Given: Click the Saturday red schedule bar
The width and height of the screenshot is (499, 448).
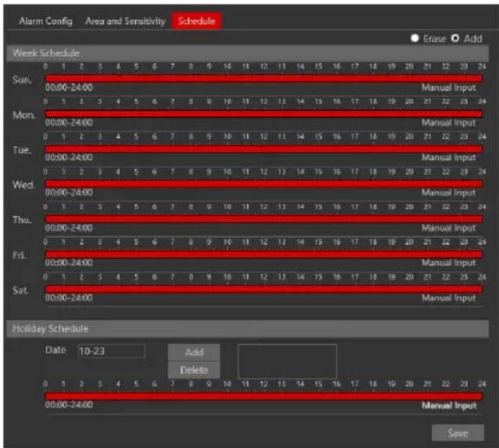Looking at the screenshot, I should [264, 289].
